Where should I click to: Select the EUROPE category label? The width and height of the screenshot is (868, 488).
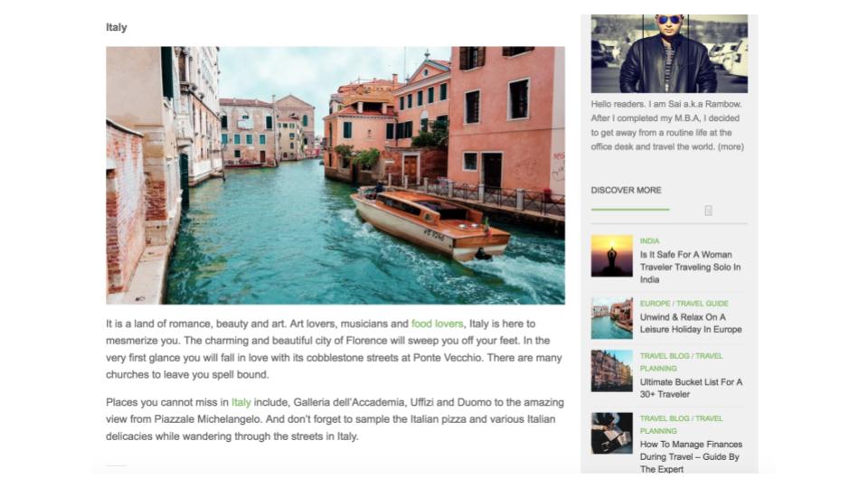[655, 304]
